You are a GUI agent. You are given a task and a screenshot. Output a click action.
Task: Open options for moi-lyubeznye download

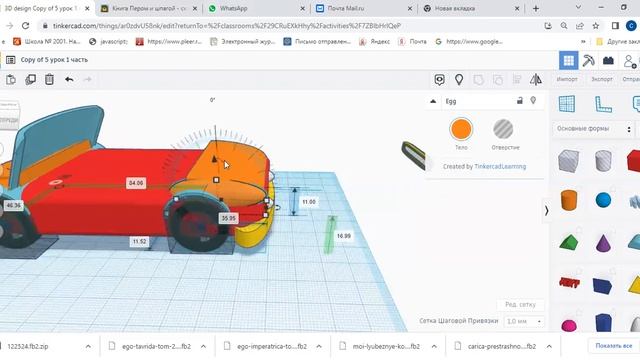click(x=434, y=347)
